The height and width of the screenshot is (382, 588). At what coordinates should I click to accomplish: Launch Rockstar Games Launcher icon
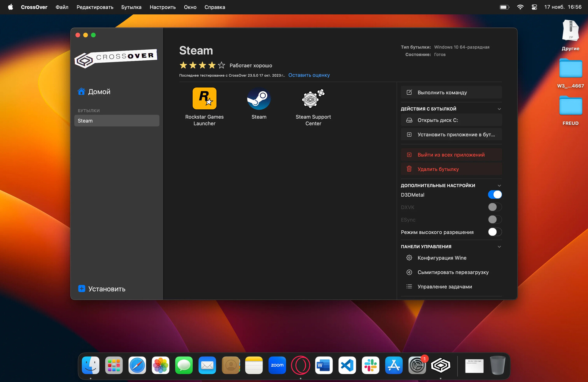(205, 99)
